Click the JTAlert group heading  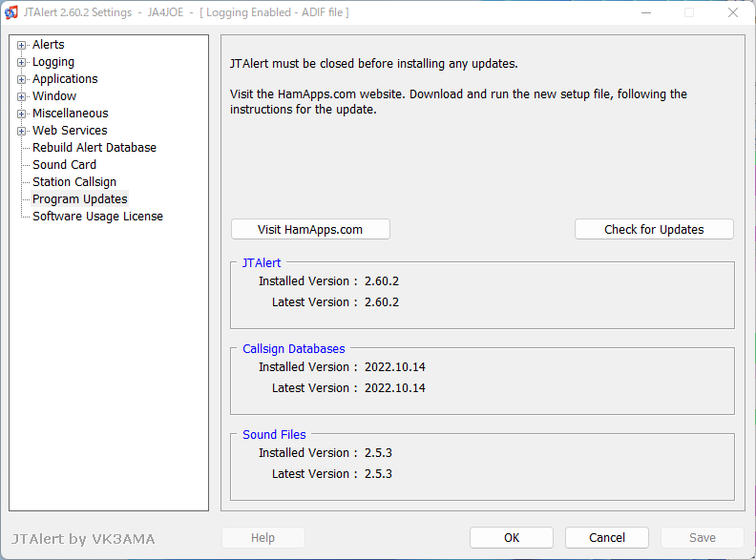click(262, 263)
